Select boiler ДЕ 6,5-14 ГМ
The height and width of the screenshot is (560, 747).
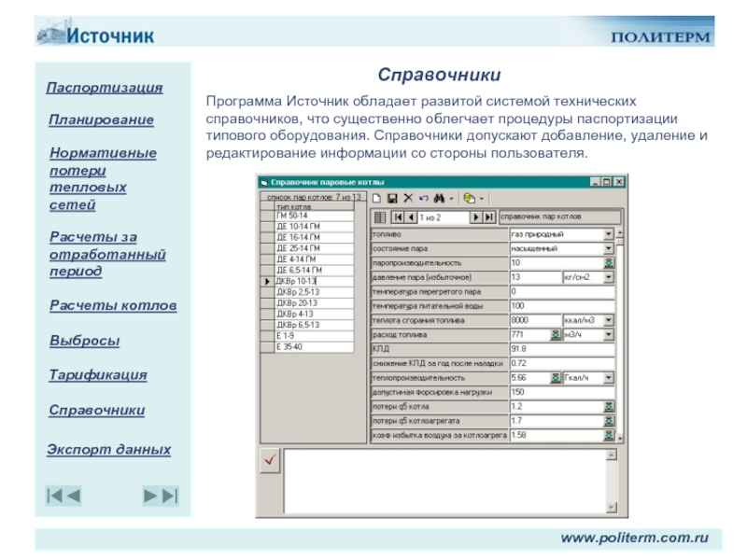(315, 271)
